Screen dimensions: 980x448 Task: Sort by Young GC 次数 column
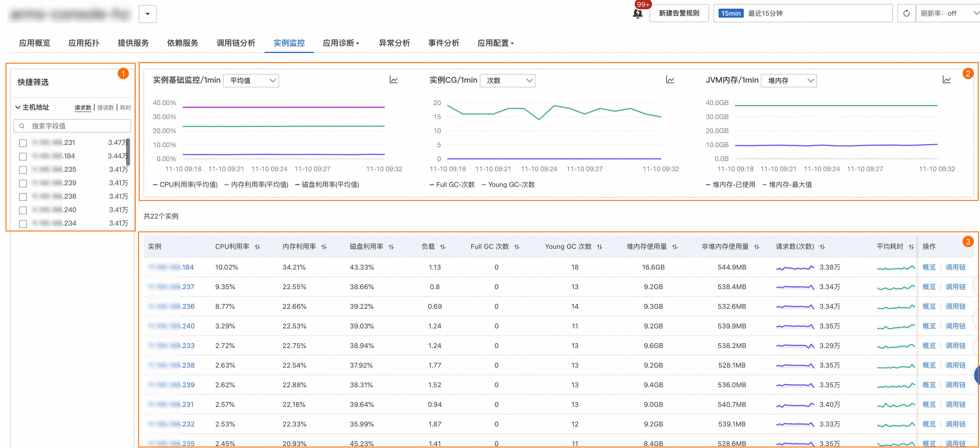point(599,247)
